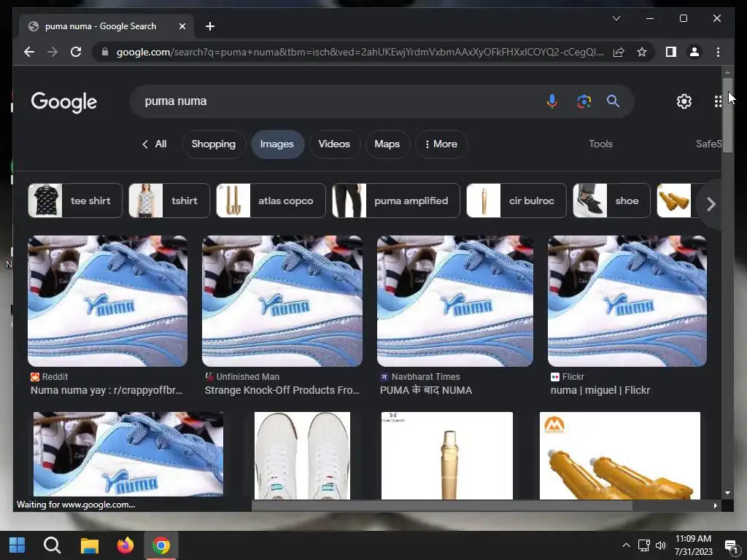Close the 'puma numa - Google Search' tab

click(182, 26)
